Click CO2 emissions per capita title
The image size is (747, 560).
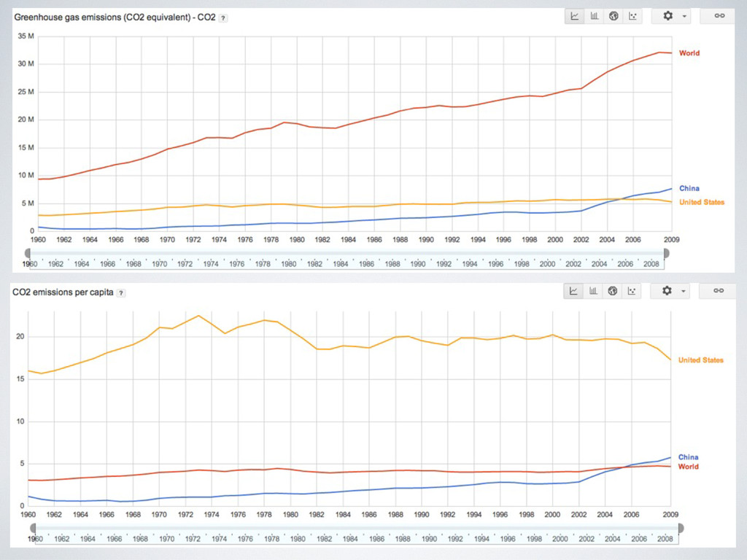tap(63, 292)
